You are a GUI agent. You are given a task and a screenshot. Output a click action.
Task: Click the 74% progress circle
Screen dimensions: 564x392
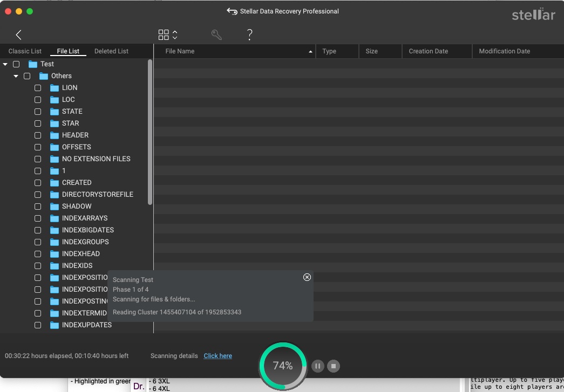282,366
